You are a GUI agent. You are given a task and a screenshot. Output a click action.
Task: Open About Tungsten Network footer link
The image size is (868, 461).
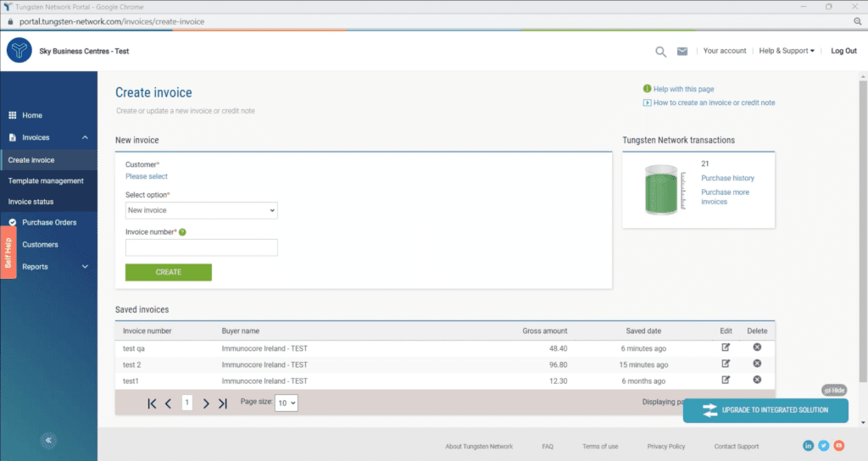tap(479, 447)
